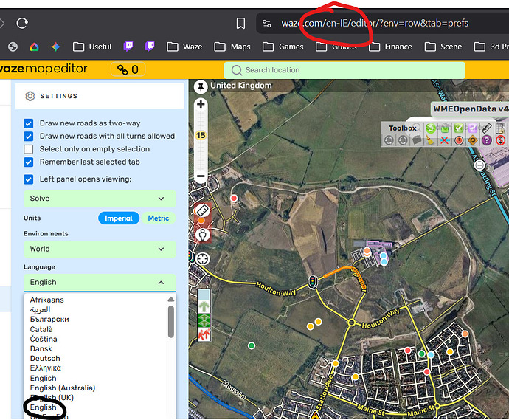Click the map pin icon beside United Kingdom
This screenshot has height=420, width=509.
coord(201,86)
